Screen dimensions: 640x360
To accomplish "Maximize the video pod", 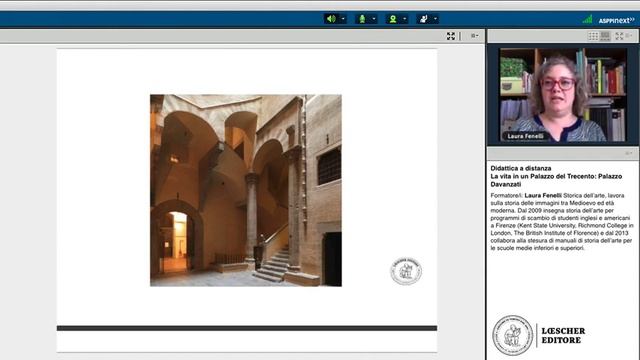I will [x=619, y=36].
